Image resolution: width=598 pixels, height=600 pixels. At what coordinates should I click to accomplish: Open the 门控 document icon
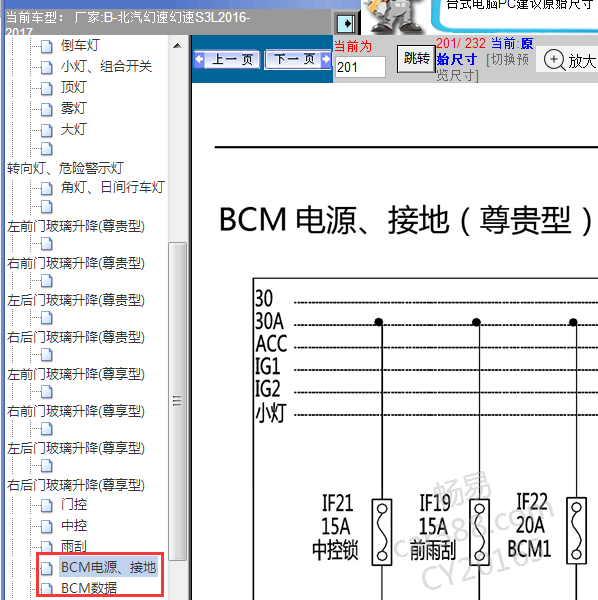click(47, 505)
